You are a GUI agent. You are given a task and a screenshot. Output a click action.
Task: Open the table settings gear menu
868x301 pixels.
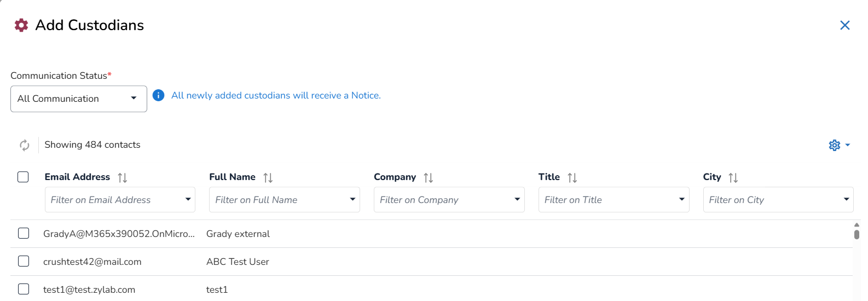pos(838,145)
